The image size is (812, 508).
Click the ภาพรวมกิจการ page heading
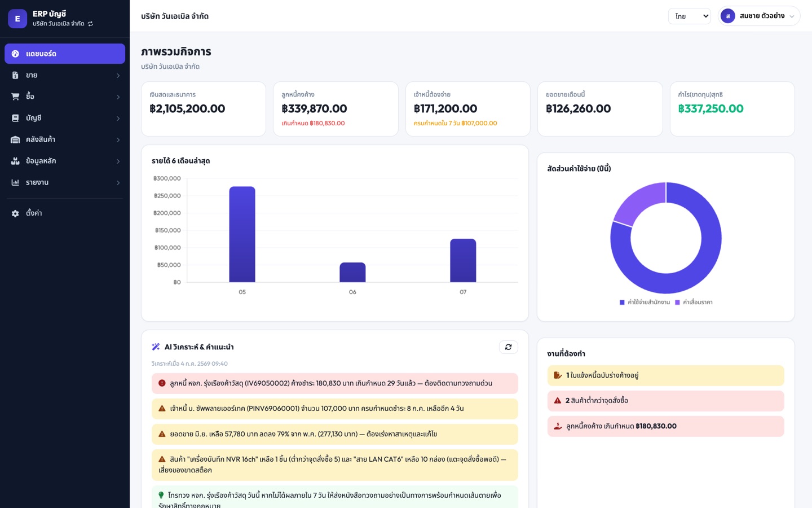click(176, 51)
